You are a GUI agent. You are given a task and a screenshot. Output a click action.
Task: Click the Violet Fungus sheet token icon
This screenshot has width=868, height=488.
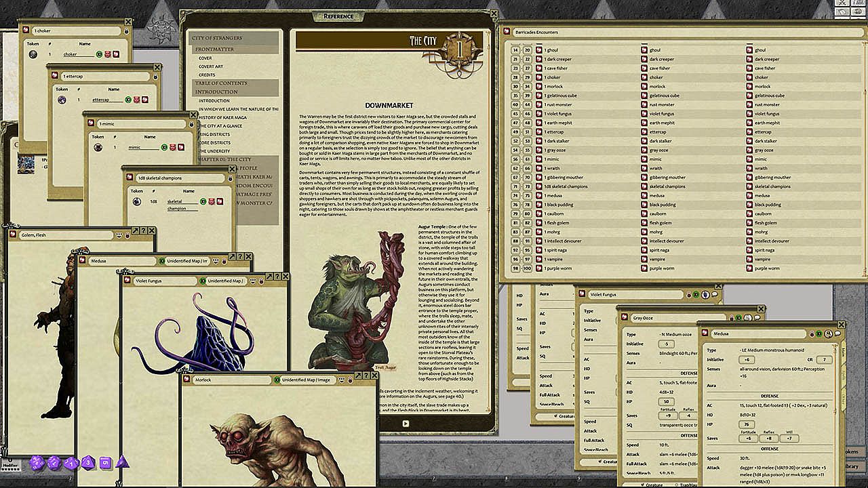(705, 295)
